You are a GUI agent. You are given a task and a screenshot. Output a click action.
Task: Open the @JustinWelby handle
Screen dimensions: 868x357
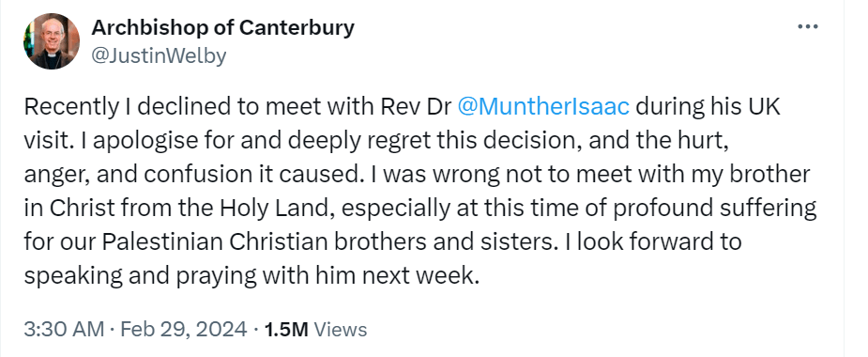click(158, 56)
